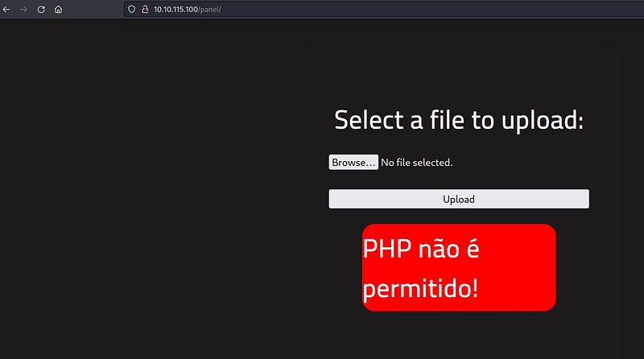This screenshot has width=644, height=359.
Task: Click the blank dark area left of the form
Action: pyautogui.click(x=145, y=201)
